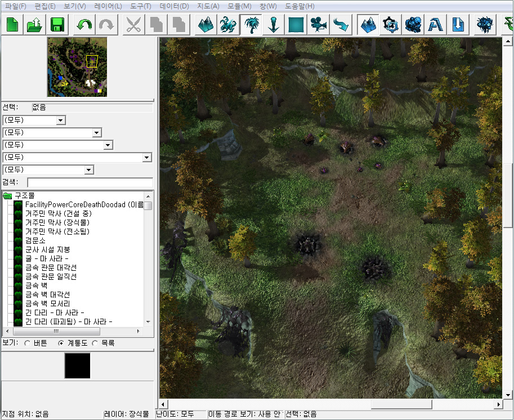Click the grayed Redo arrow icon
The width and height of the screenshot is (514, 420).
click(106, 25)
